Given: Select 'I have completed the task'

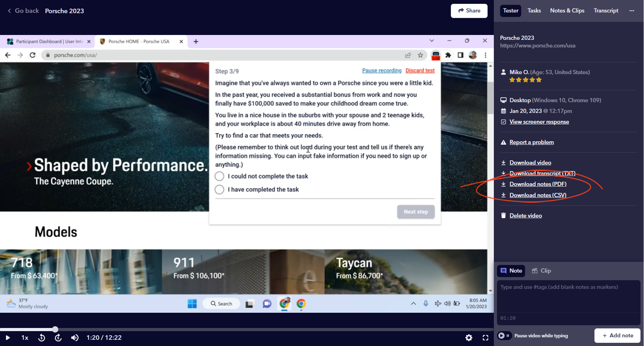Looking at the screenshot, I should pyautogui.click(x=220, y=189).
